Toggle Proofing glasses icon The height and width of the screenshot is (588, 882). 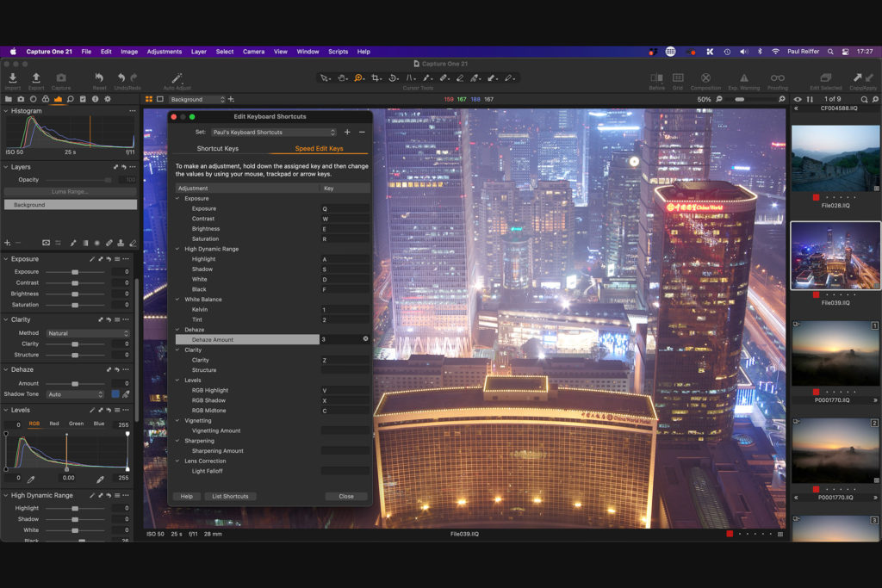coord(778,78)
